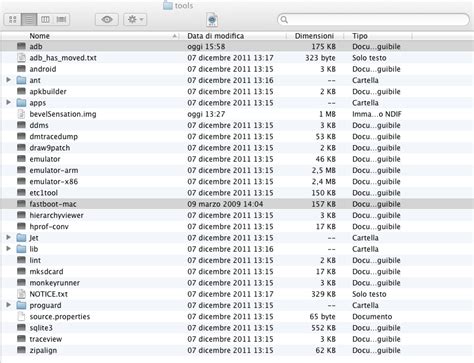Select the sqlite3 file icon

[21, 328]
